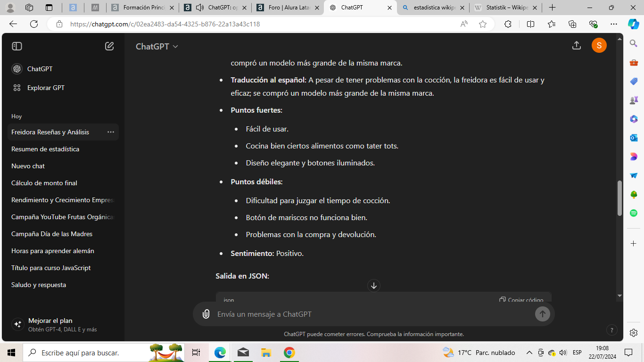The width and height of the screenshot is (644, 362).
Task: Go back in the browser
Action: click(x=13, y=24)
